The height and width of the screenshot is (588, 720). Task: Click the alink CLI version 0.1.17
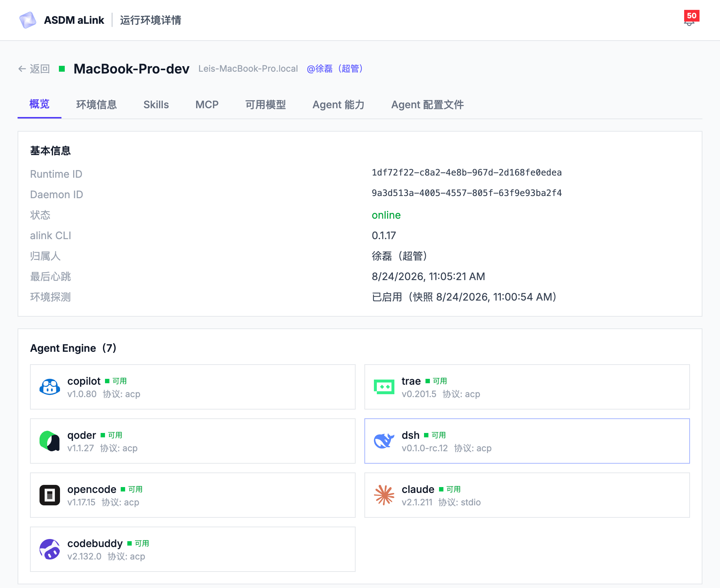tap(384, 235)
